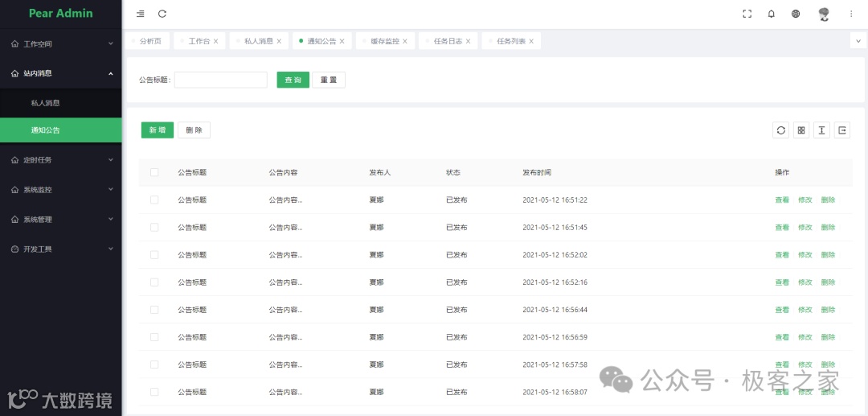The image size is (868, 416).
Task: Open the globe theme icon in the header
Action: (796, 14)
